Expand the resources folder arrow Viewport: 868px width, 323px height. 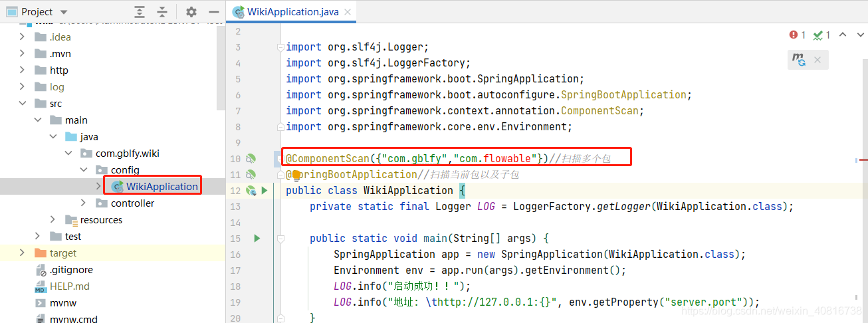[x=53, y=220]
